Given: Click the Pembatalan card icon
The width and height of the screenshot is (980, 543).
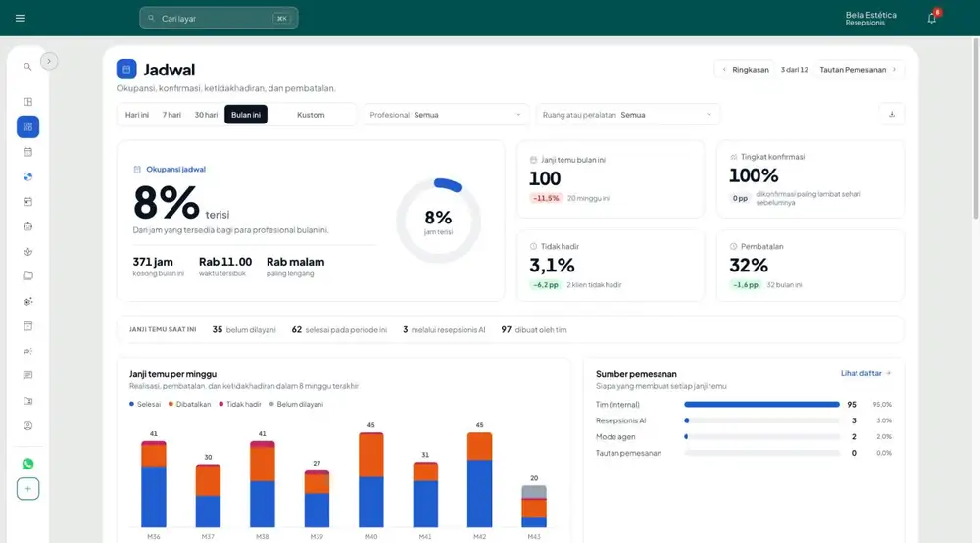Looking at the screenshot, I should (x=733, y=246).
